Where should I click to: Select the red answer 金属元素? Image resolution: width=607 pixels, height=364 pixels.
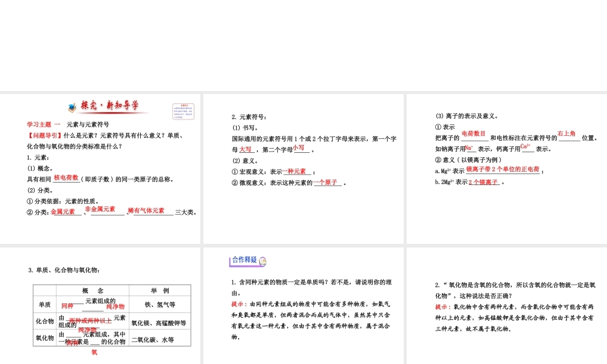(x=63, y=212)
